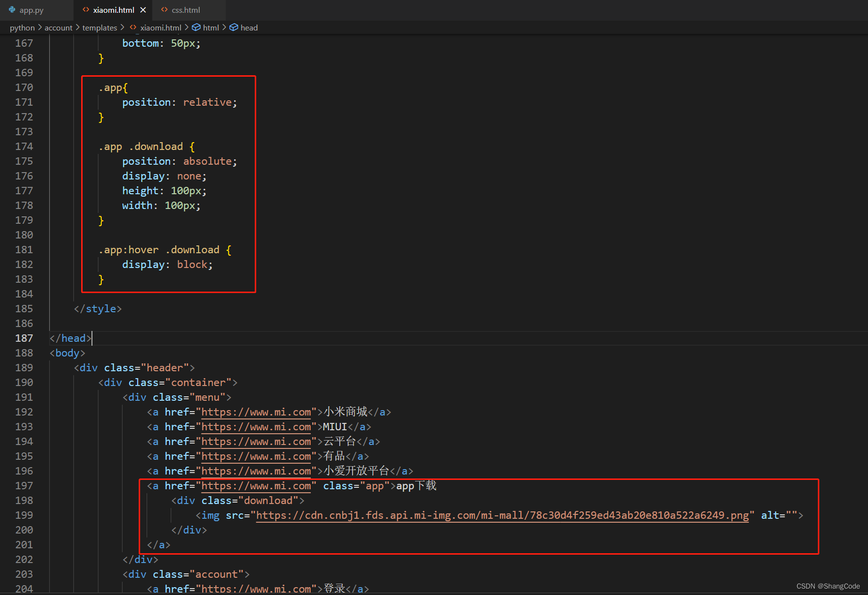Click the head symbol icon in breadcrumbs
The image size is (868, 595).
(234, 28)
